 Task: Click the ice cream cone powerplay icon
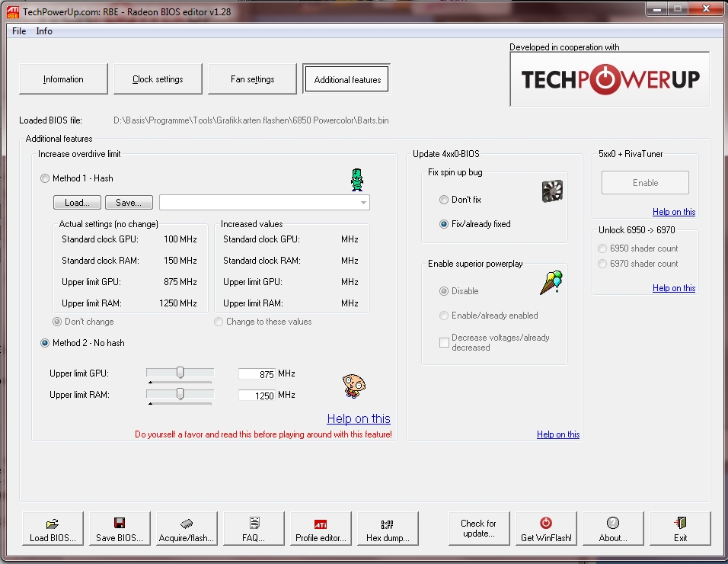tap(551, 283)
